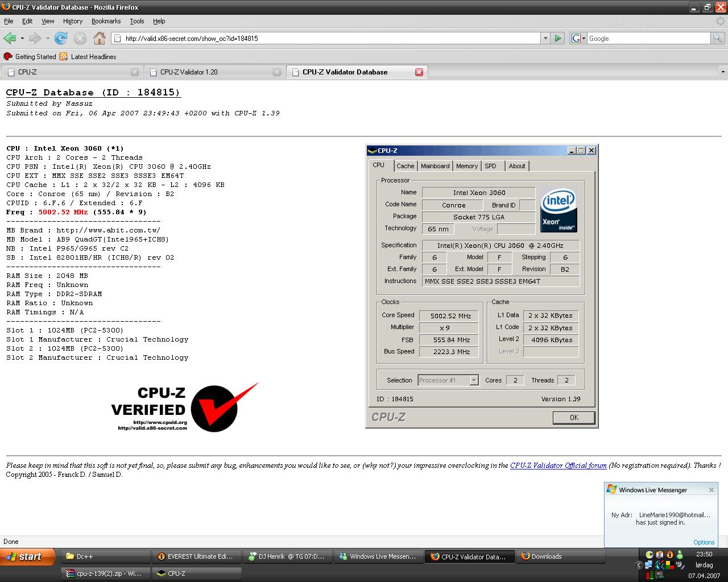Click the OK button in CPU-Z
This screenshot has width=728, height=582.
coord(574,418)
